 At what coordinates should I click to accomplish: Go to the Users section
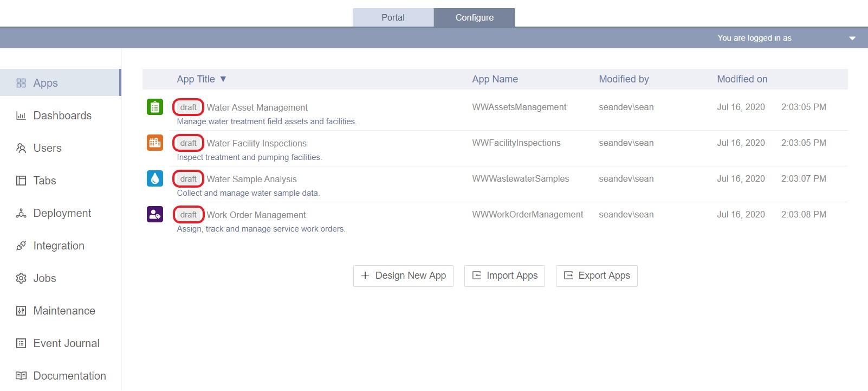60,148
